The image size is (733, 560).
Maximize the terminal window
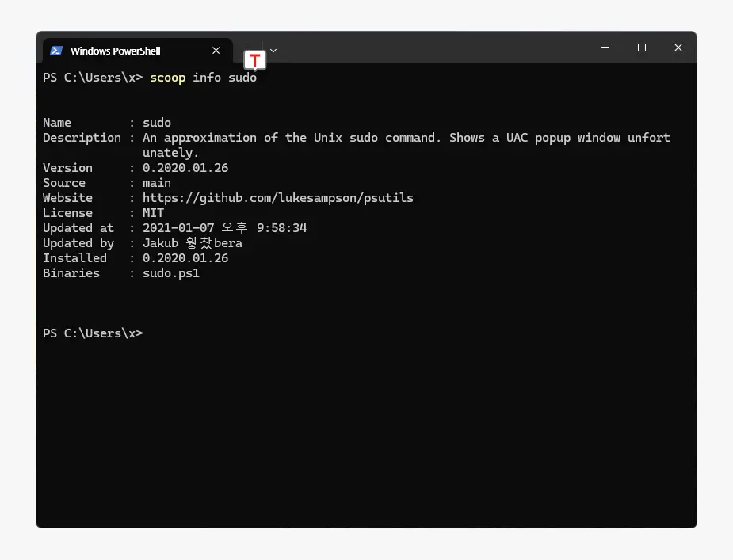642,48
